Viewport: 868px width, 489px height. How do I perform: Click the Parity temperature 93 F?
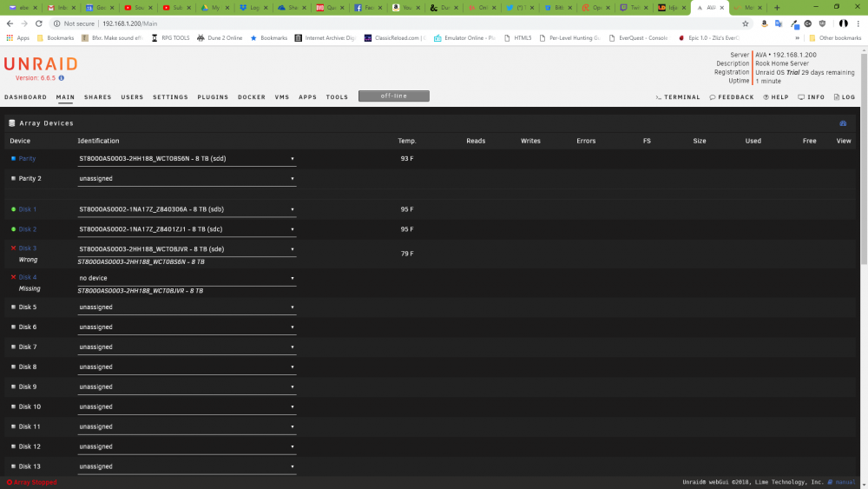[407, 158]
